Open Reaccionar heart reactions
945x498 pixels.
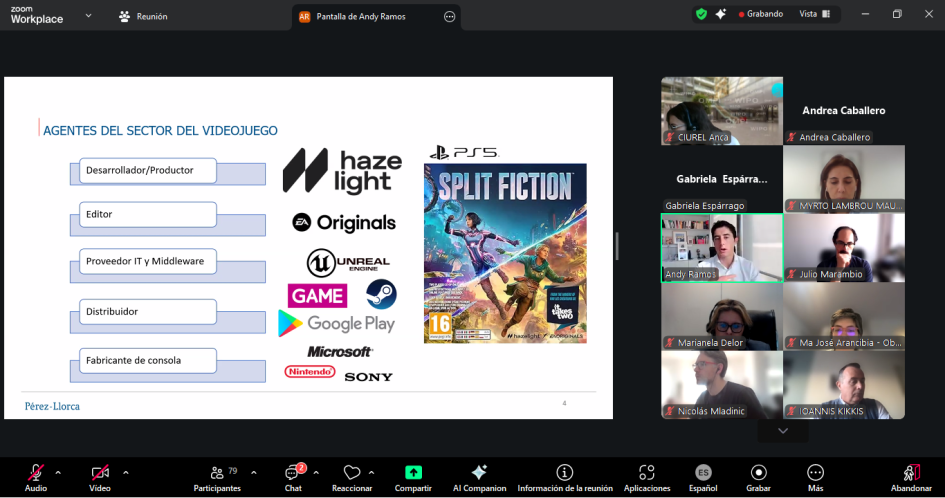click(x=352, y=478)
